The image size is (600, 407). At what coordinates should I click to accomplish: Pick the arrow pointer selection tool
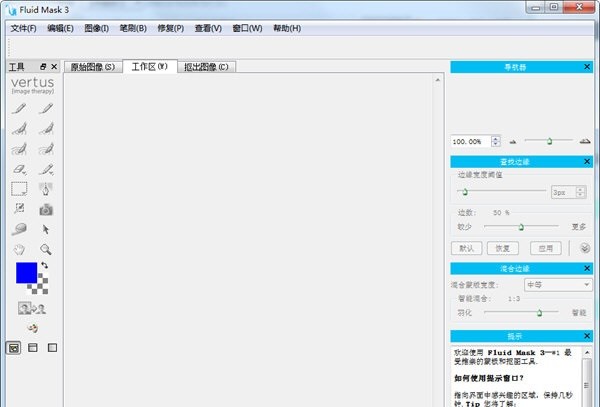point(46,229)
